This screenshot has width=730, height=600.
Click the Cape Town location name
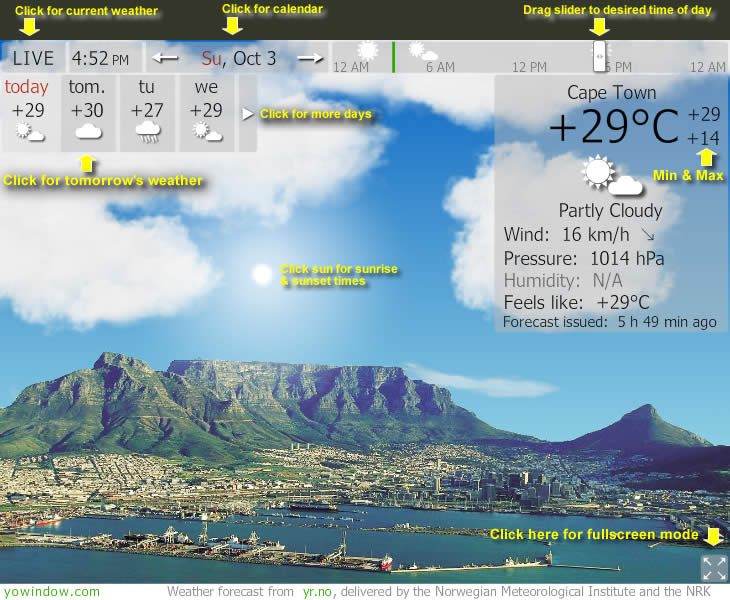point(611,93)
